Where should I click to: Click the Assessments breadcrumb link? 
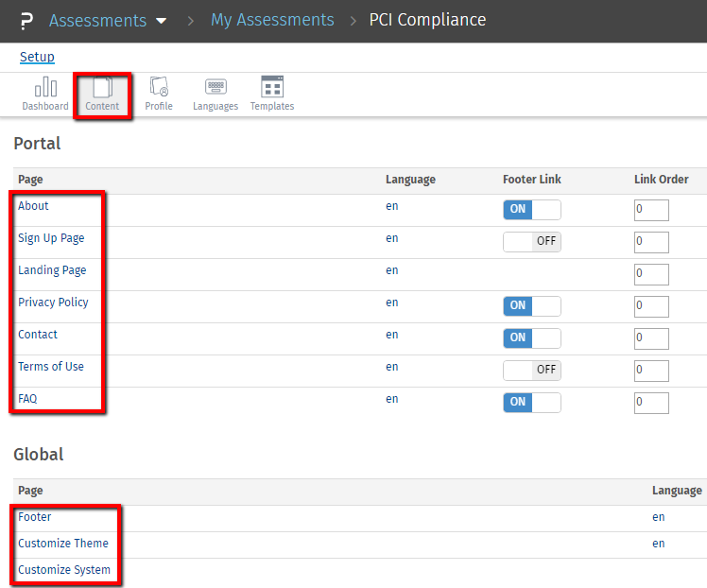click(98, 21)
